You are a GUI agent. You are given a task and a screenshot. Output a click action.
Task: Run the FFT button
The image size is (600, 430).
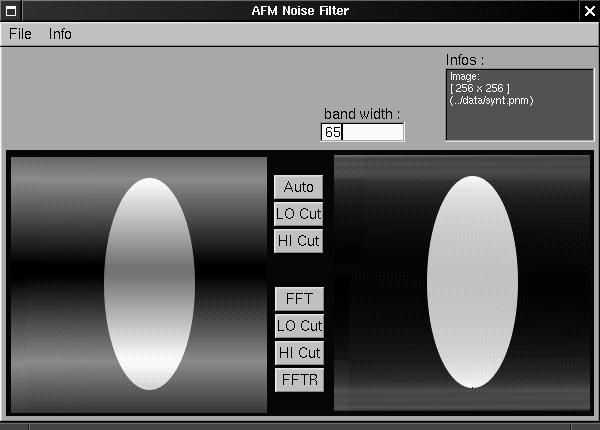click(x=299, y=299)
